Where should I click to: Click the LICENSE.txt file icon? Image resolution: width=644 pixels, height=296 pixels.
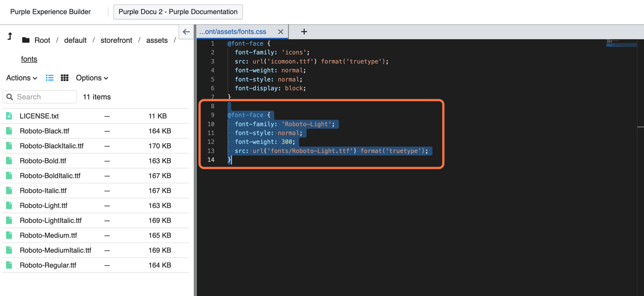[x=9, y=116]
